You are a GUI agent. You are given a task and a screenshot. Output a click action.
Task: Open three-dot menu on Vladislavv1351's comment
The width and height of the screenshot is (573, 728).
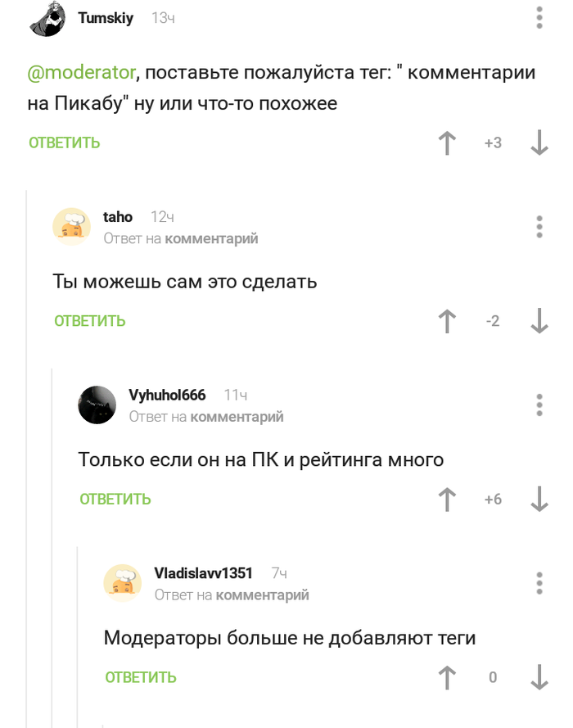[539, 583]
